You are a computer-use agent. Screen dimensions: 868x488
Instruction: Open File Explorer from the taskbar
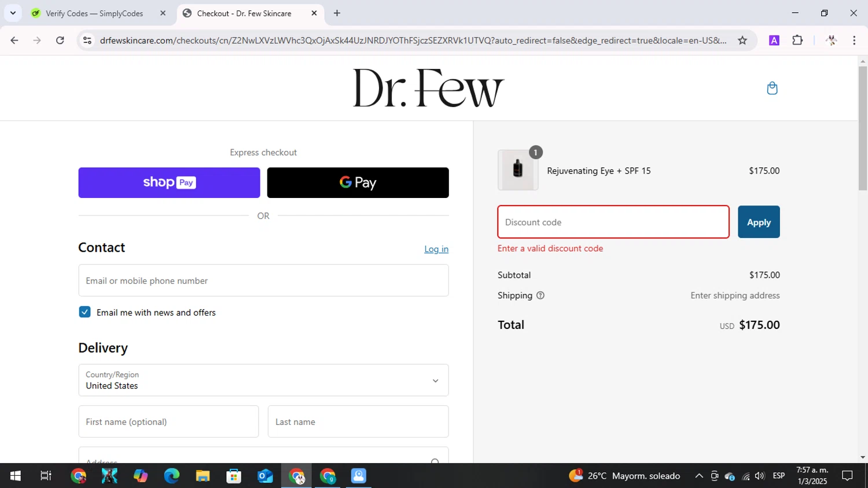(203, 476)
